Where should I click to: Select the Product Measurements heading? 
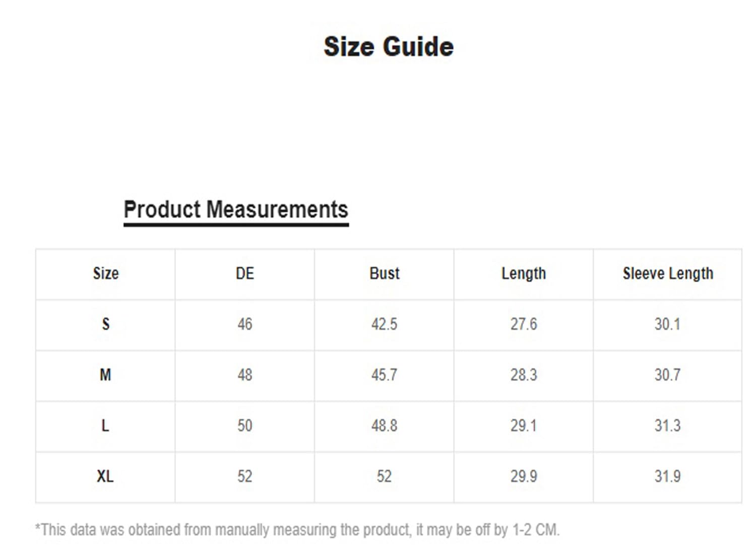click(x=236, y=210)
